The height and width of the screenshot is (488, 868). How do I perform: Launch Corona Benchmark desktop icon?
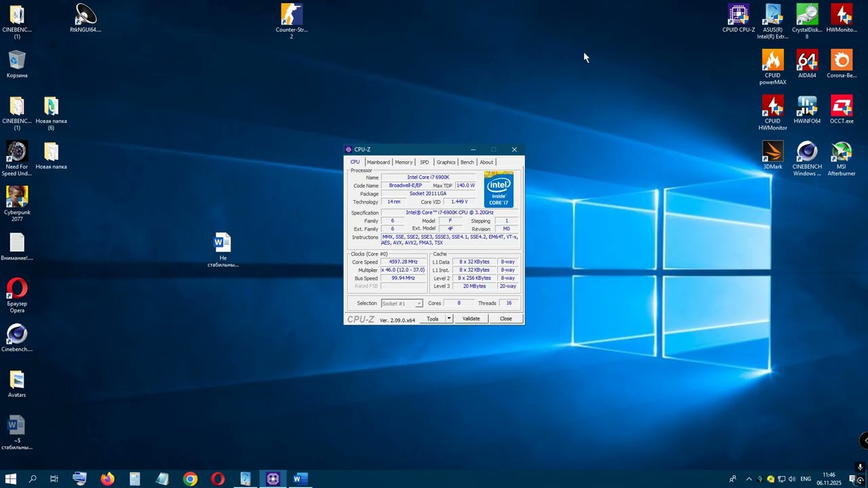(842, 64)
